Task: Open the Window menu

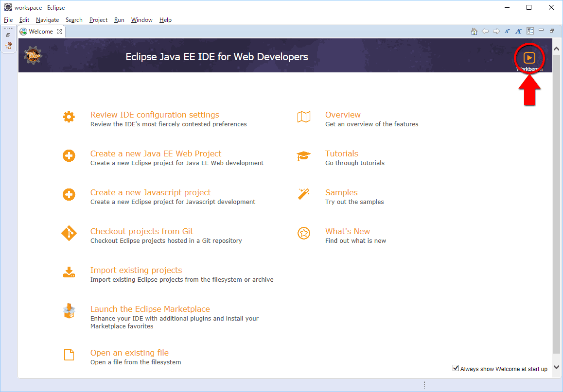Action: point(142,20)
